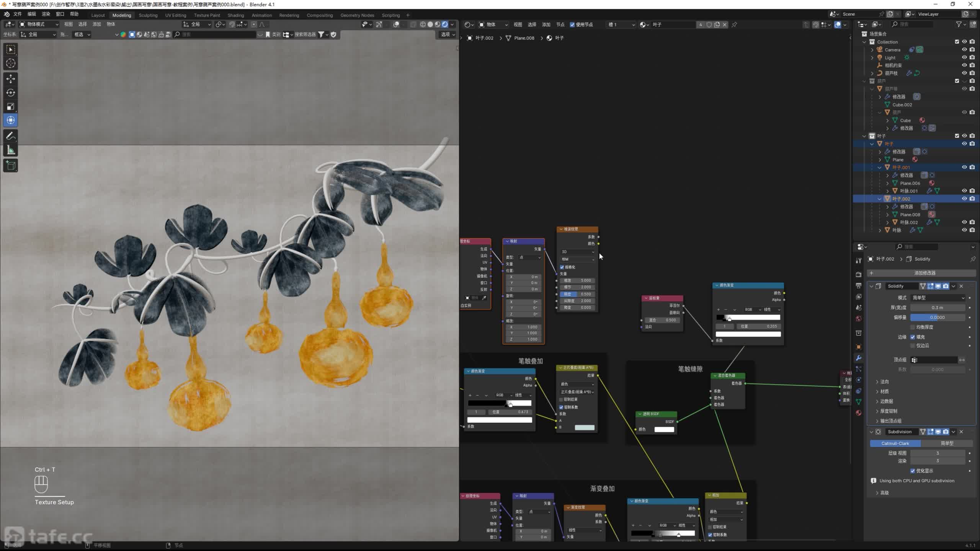
Task: Open Modifier properties wrench tab
Action: 859,358
